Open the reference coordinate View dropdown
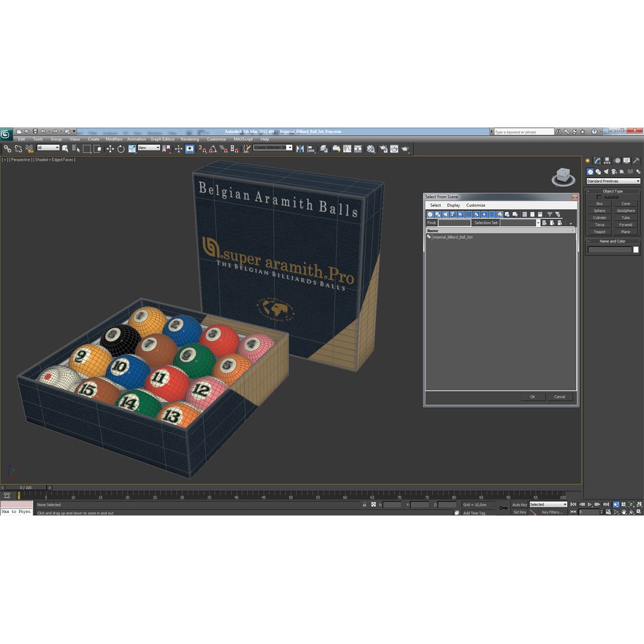This screenshot has height=644, width=644. (x=148, y=147)
